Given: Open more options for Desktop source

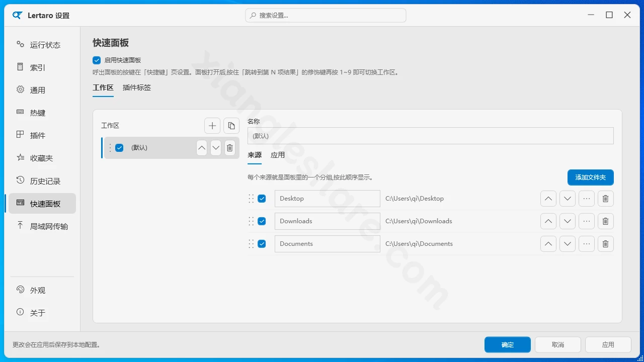Looking at the screenshot, I should [587, 199].
